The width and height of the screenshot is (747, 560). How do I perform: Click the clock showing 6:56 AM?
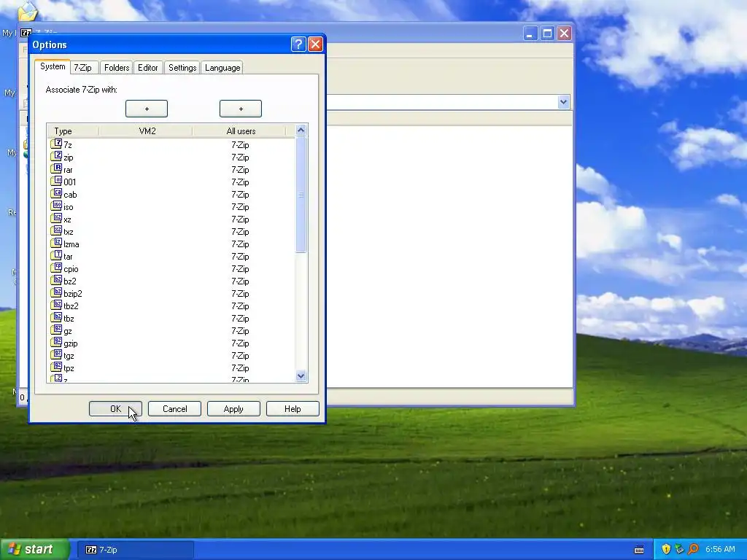[720, 549]
